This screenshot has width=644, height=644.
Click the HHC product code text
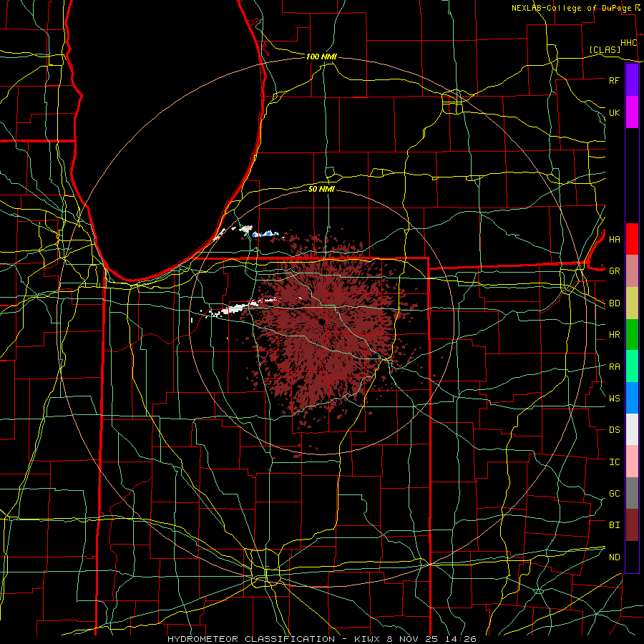[628, 43]
